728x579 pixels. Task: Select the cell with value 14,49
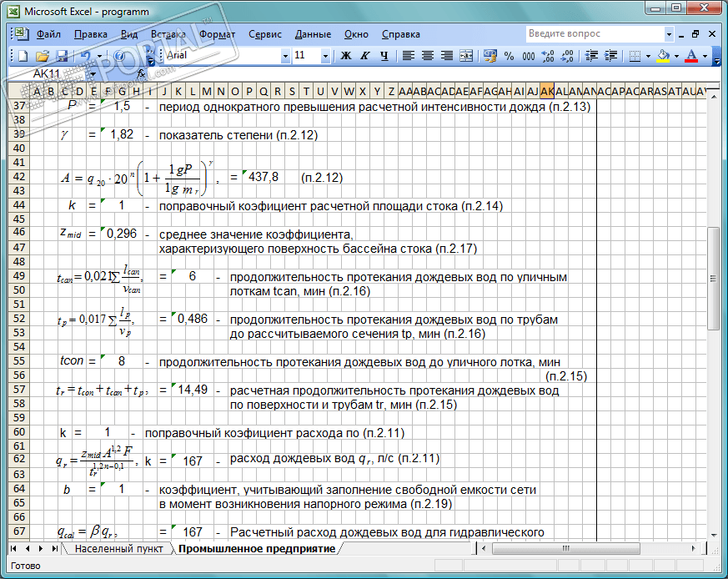(x=193, y=390)
